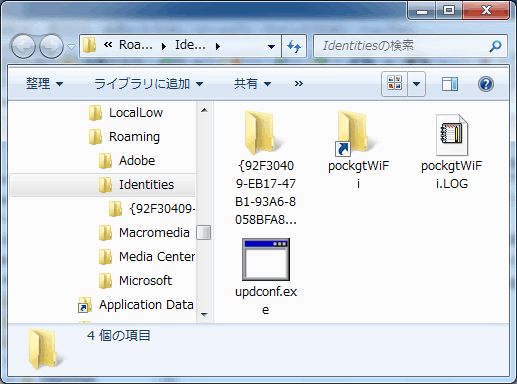Screen dimensions: 517x384
Task: Go forward with the Forward arrow button
Action: (51, 46)
